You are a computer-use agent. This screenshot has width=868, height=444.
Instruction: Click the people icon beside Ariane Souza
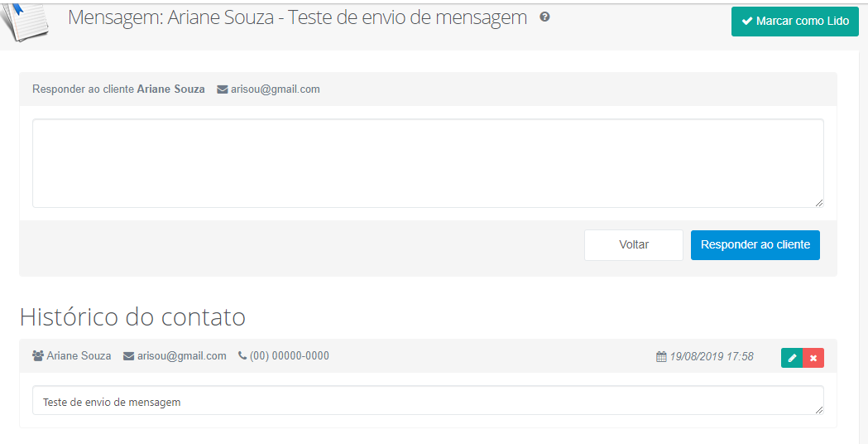click(x=38, y=356)
